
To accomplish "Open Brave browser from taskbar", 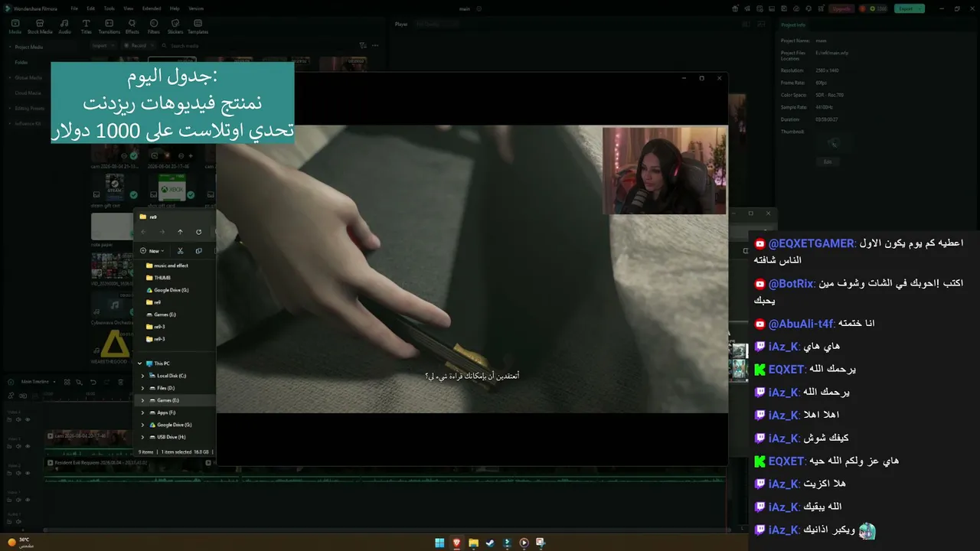I will pyautogui.click(x=456, y=543).
